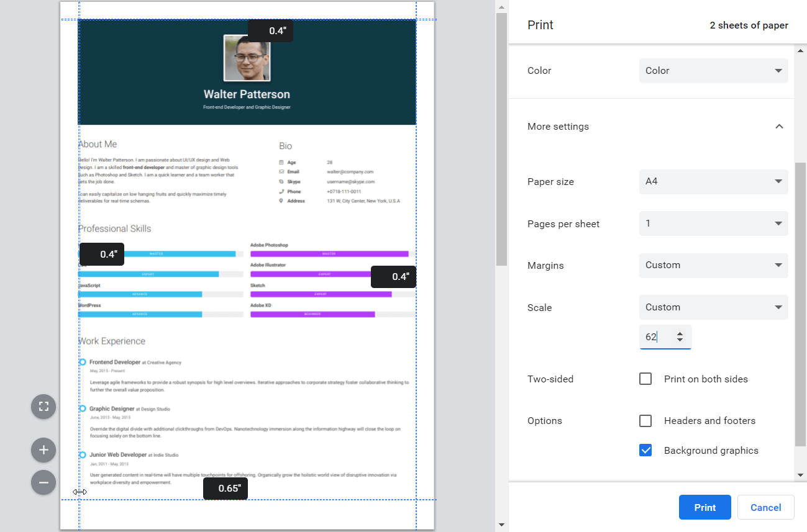Zoom out the print preview
807x532 pixels.
[43, 482]
